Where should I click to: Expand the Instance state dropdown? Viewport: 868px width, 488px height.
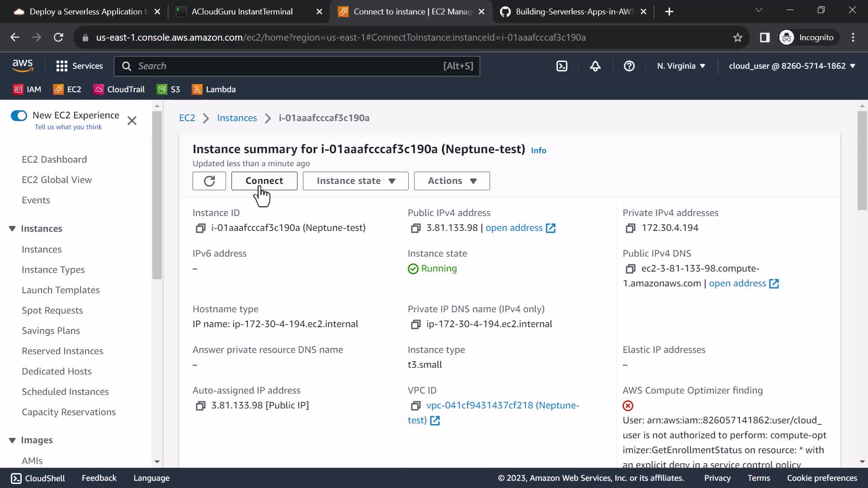355,181
